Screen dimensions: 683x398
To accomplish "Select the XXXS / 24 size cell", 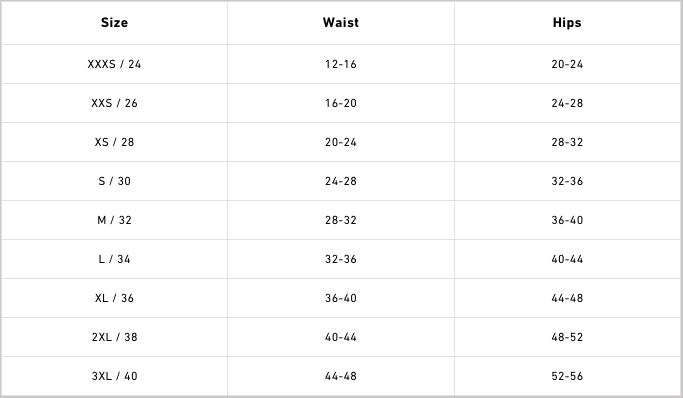I will pos(114,64).
